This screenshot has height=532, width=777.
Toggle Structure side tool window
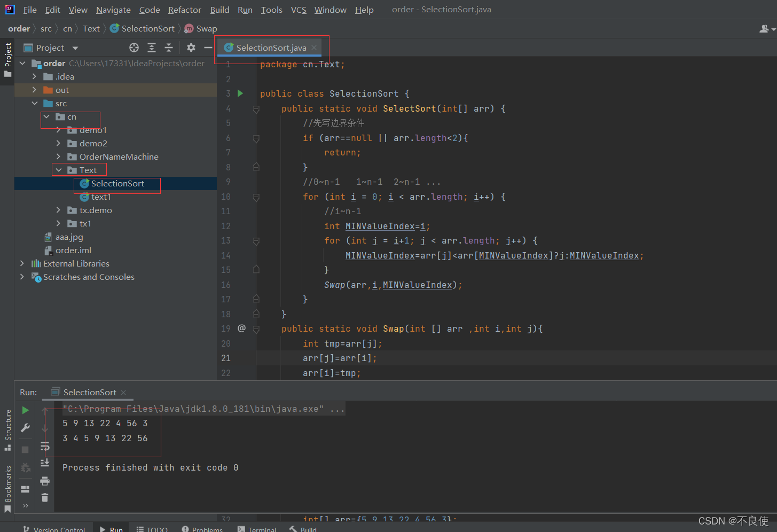[7, 431]
